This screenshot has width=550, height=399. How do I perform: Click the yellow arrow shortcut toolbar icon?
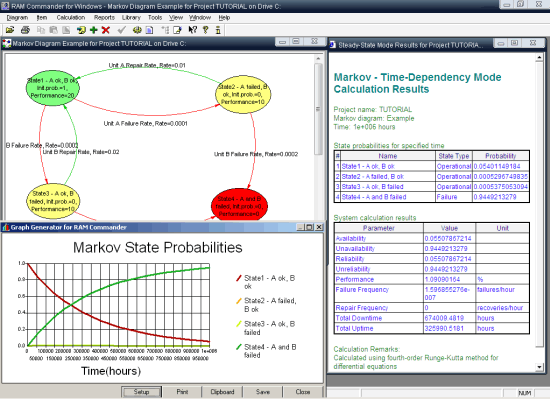pos(81,30)
